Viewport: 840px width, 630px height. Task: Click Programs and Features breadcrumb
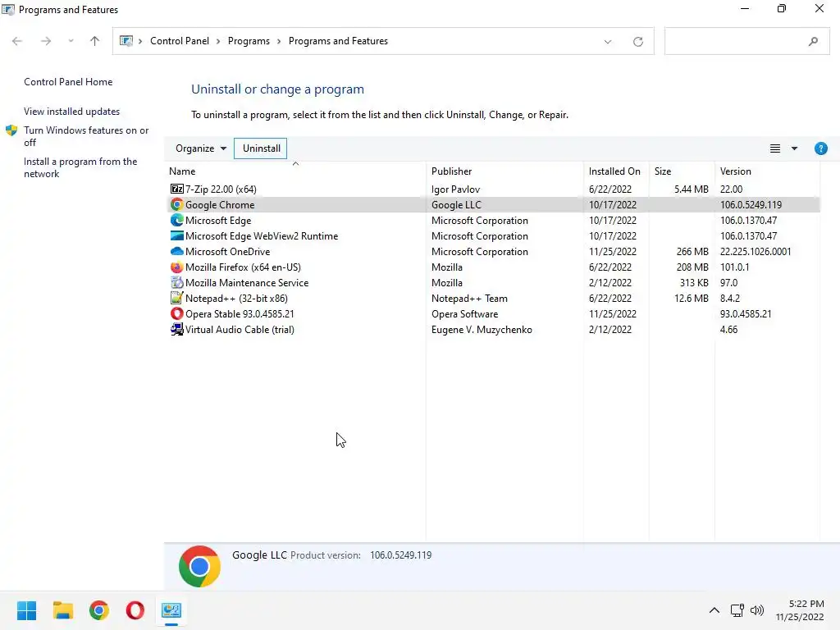point(338,41)
